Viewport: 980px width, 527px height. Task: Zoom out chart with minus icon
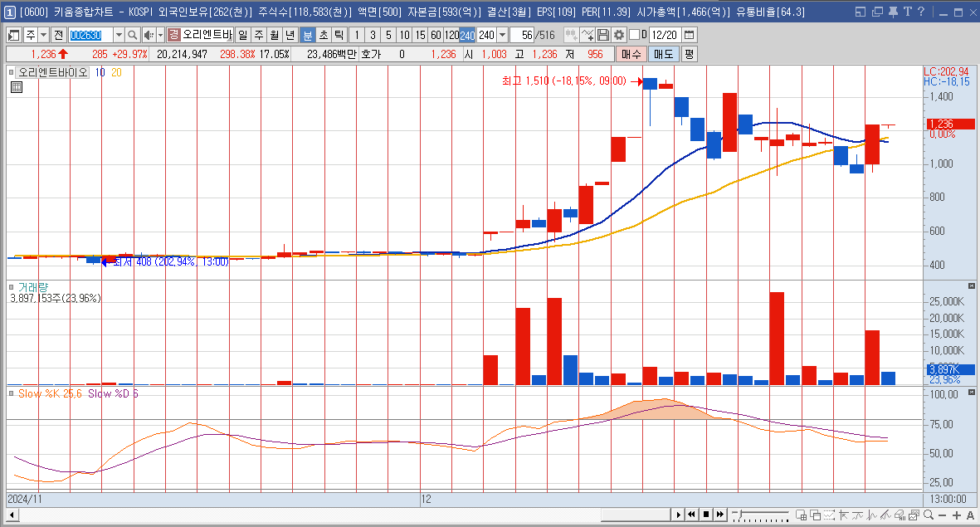click(942, 515)
